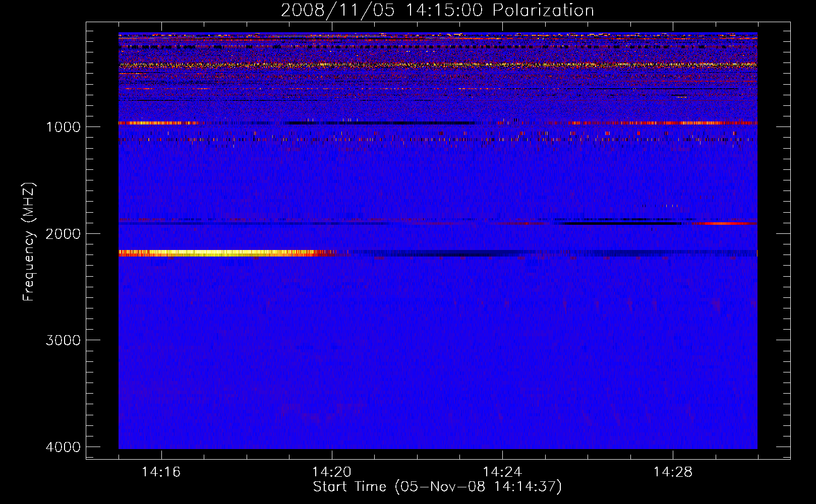The image size is (816, 504).
Task: Click the plot title '2008/11/05 14:15:00 Polarization'
Action: coord(437,10)
